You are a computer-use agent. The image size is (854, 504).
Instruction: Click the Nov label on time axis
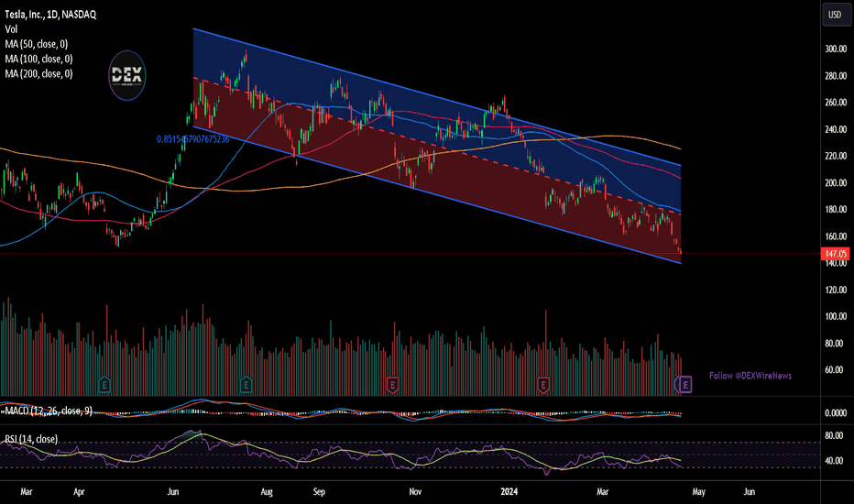pyautogui.click(x=415, y=492)
